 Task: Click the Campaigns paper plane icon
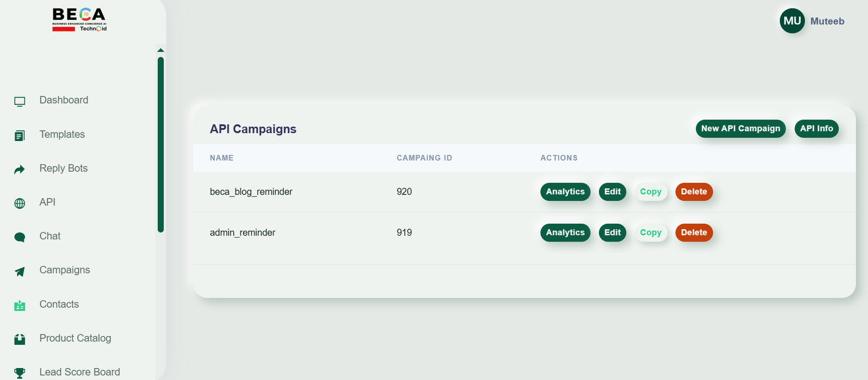click(x=20, y=271)
